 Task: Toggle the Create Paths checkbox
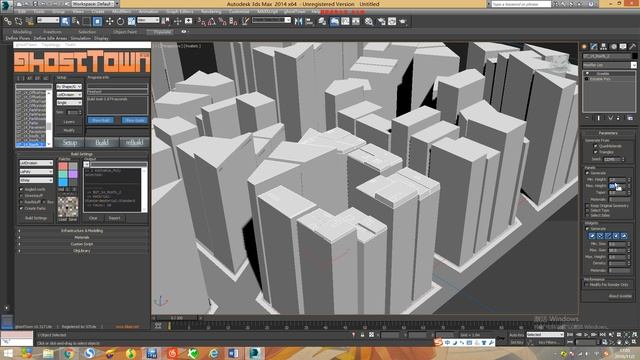click(21, 208)
